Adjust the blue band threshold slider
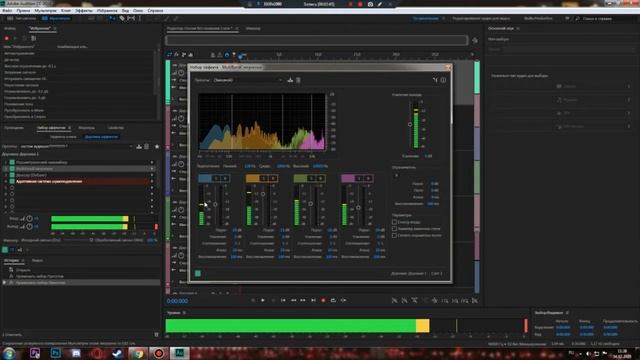This screenshot has height=360, width=640. tap(215, 204)
